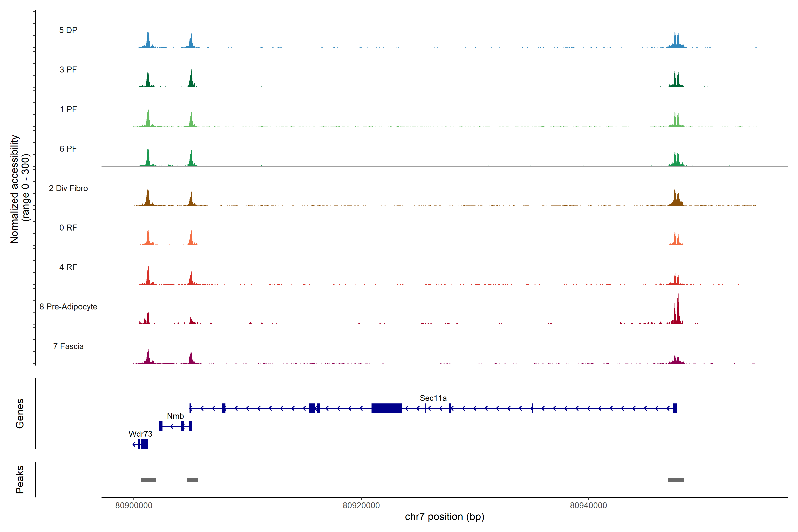Screen dimensions: 798x532
Task: Click the 80920000 axis tick label
Action: coord(361,506)
